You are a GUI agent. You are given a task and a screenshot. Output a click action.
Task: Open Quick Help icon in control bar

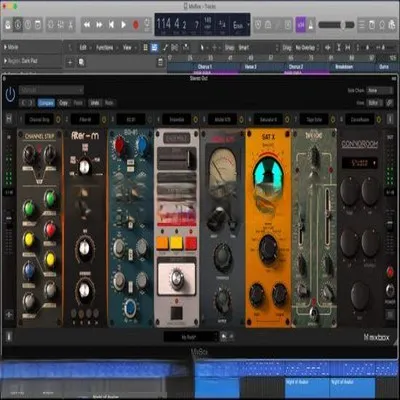(28, 25)
